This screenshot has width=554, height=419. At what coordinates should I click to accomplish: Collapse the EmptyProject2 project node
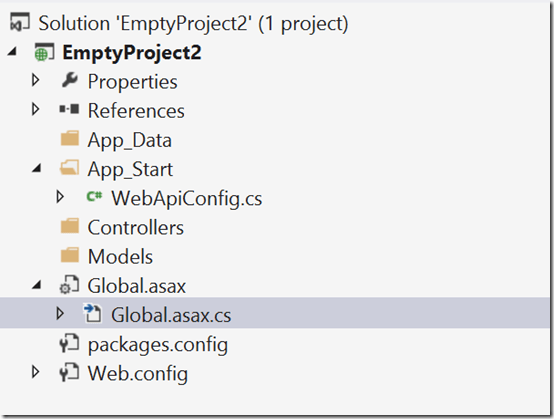pos(12,52)
